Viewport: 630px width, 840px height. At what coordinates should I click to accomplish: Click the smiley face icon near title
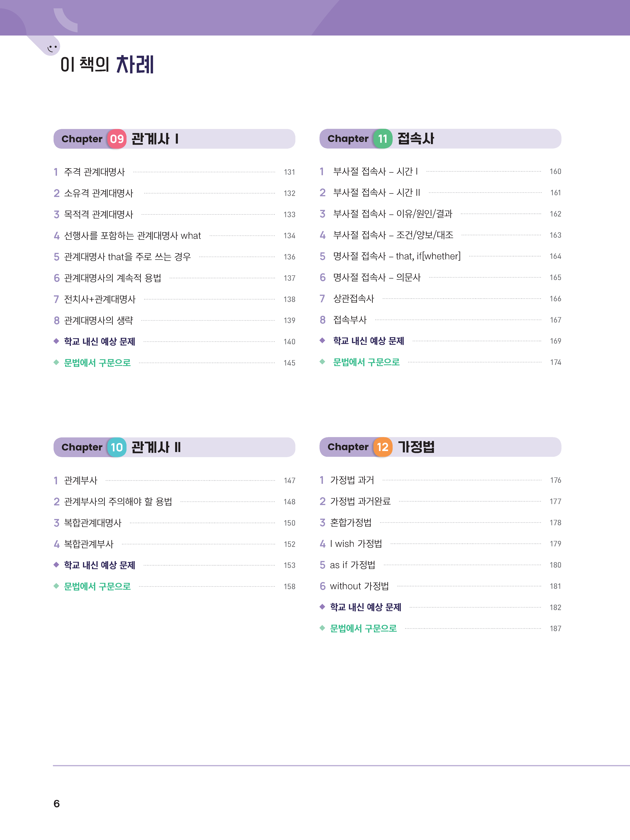(x=52, y=48)
